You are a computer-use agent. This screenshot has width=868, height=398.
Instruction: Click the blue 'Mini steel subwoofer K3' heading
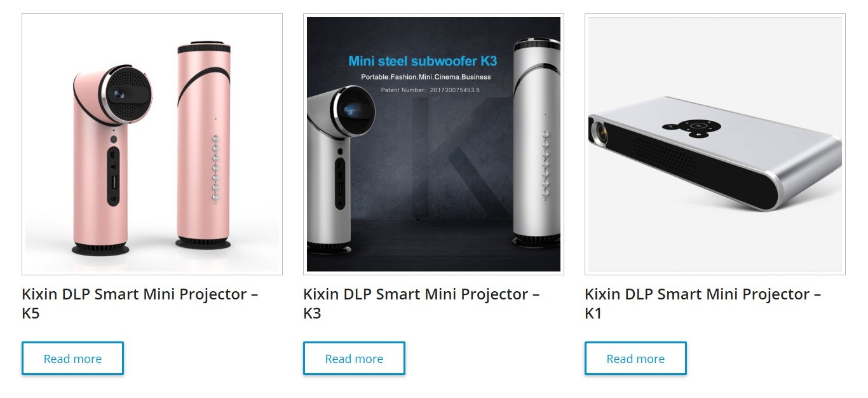pos(423,62)
